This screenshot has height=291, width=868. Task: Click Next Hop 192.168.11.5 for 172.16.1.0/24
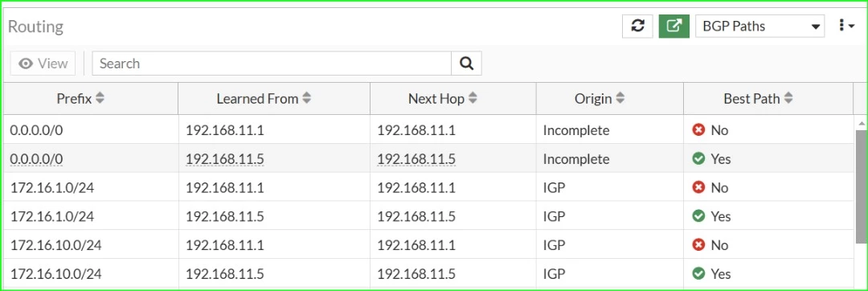pos(416,216)
